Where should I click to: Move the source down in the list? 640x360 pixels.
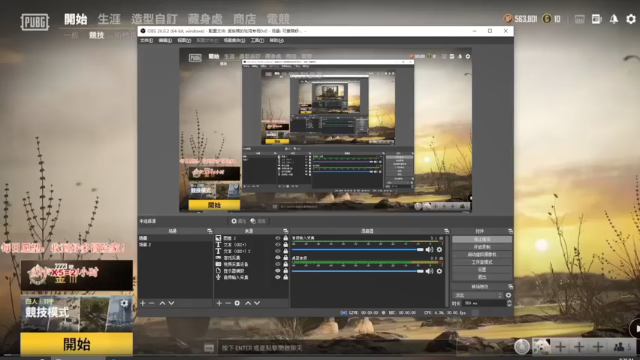point(257,303)
